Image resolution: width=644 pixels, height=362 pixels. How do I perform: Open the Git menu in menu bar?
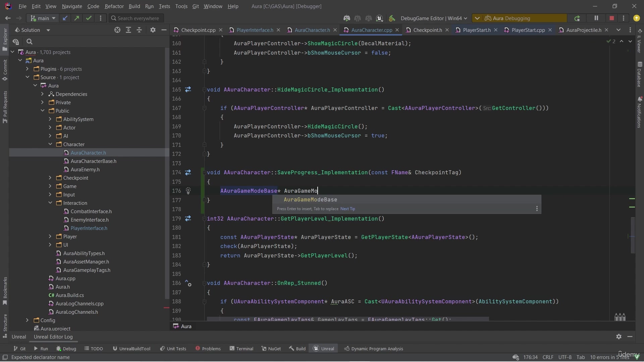196,6
